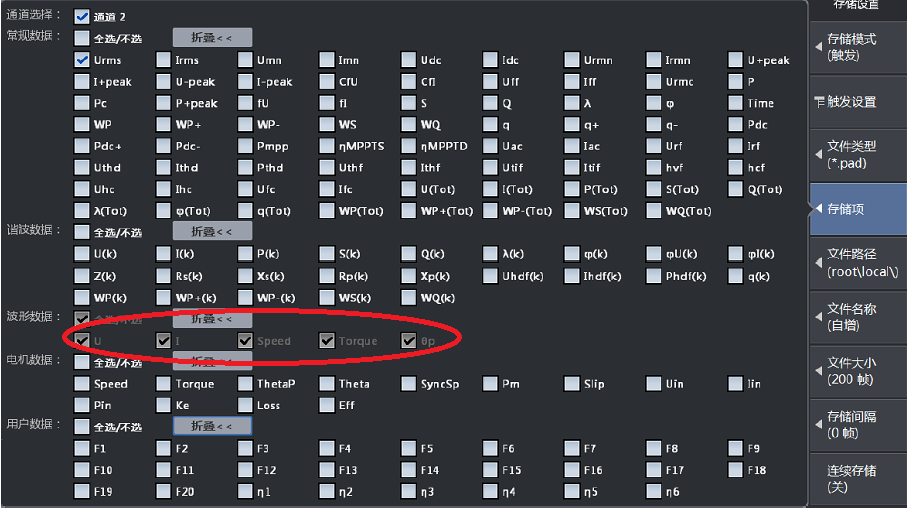Enable the Ke checkbox
Image resolution: width=908 pixels, height=510 pixels.
(x=163, y=405)
